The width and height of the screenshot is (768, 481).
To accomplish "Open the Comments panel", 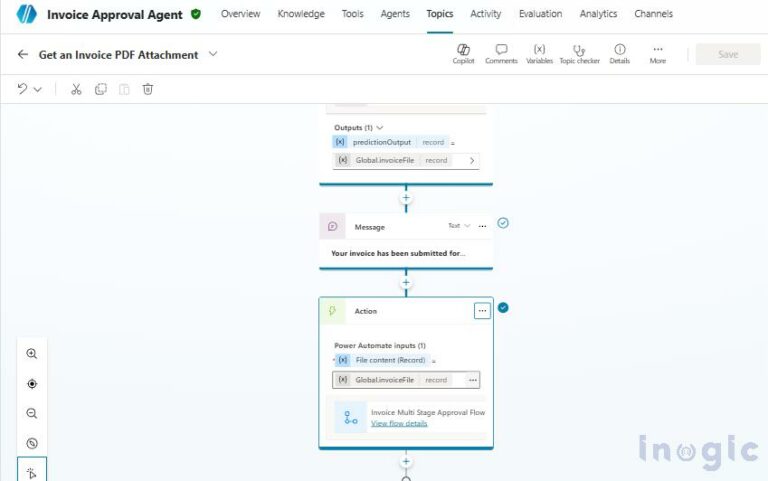I will click(x=501, y=54).
